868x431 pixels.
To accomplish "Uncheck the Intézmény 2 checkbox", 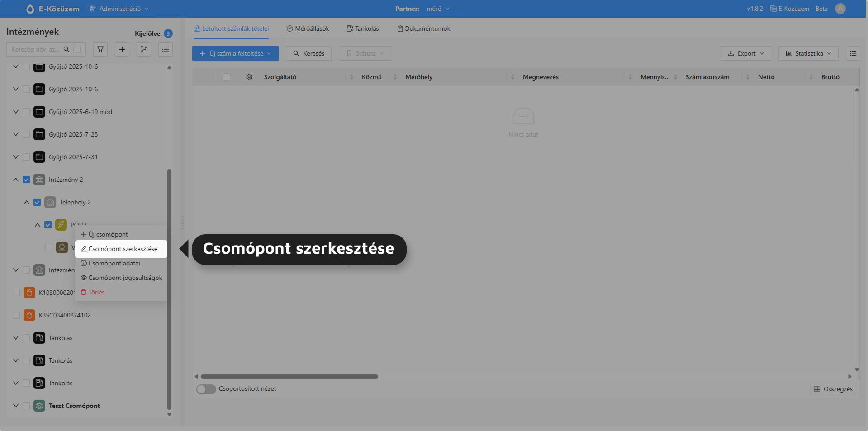I will pyautogui.click(x=26, y=180).
